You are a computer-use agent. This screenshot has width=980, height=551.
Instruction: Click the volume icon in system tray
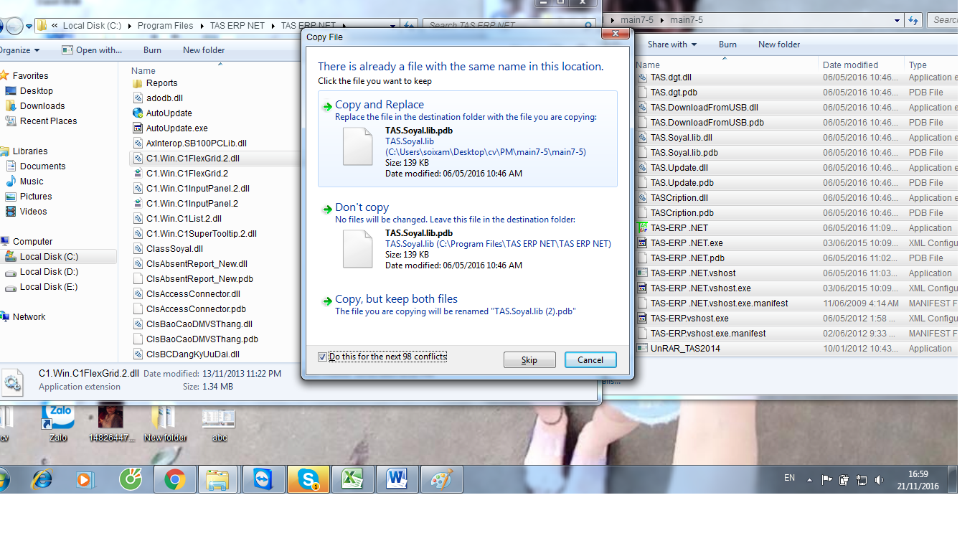coord(879,480)
